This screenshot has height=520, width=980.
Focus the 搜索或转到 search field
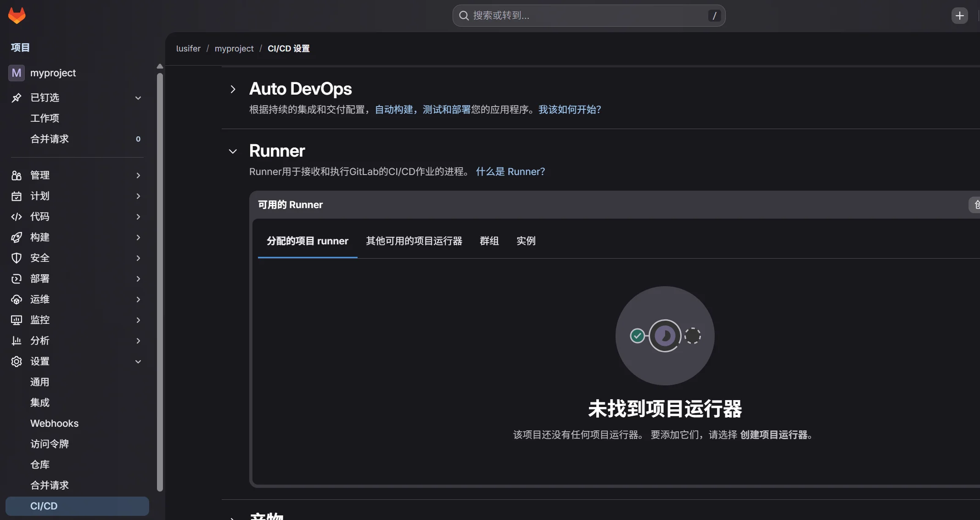[x=589, y=16]
